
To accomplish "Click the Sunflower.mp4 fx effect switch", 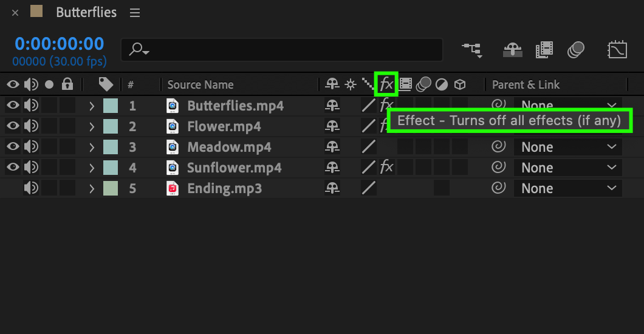I will pos(386,167).
